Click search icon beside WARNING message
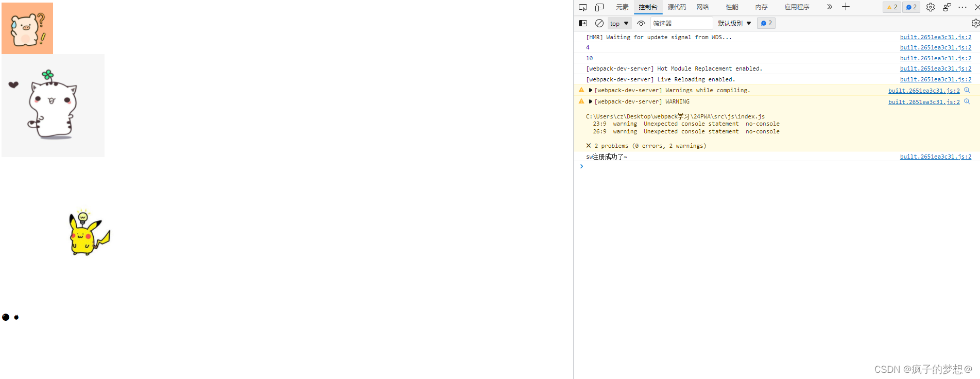Screen dimensions: 980x379 pos(967,101)
